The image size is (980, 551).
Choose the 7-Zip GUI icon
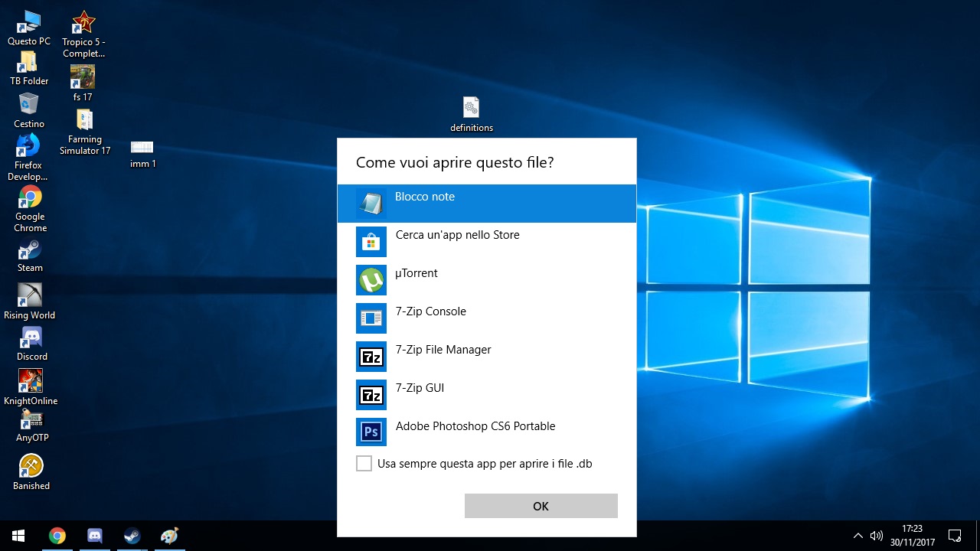[x=371, y=395]
